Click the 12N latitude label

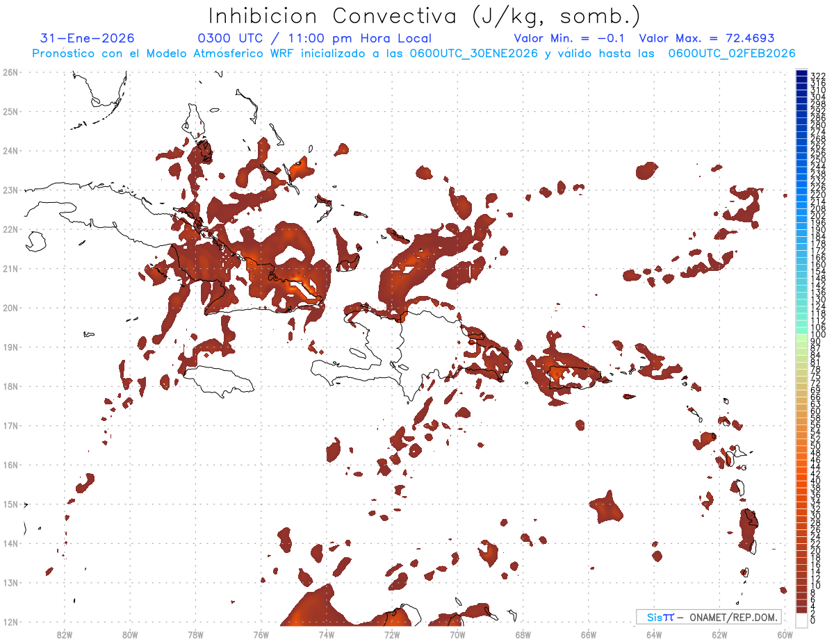[10, 622]
